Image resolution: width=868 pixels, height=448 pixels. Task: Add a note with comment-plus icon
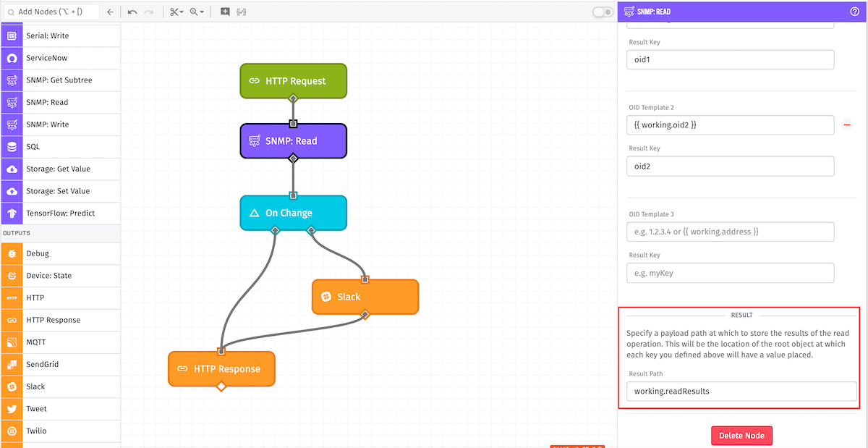point(225,12)
